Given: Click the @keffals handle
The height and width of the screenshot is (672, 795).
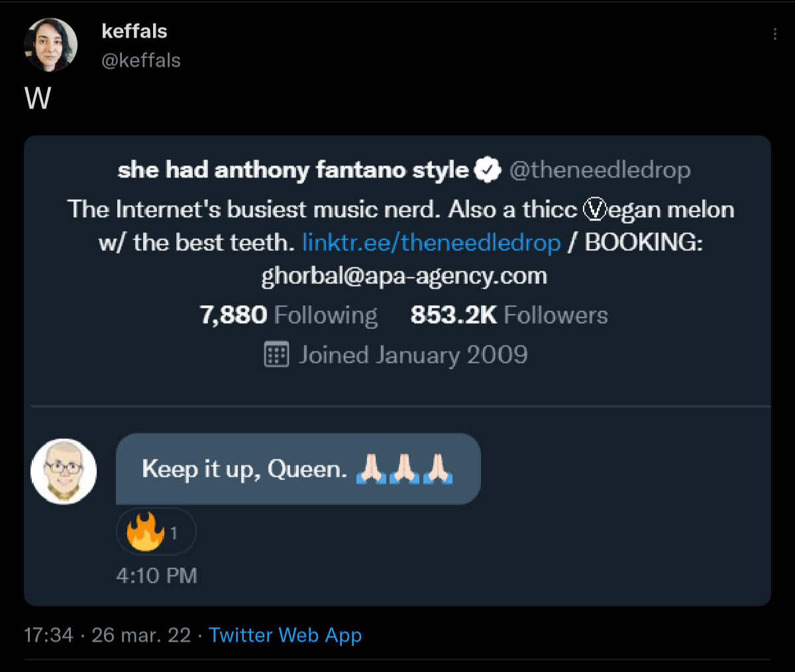Looking at the screenshot, I should click(140, 60).
